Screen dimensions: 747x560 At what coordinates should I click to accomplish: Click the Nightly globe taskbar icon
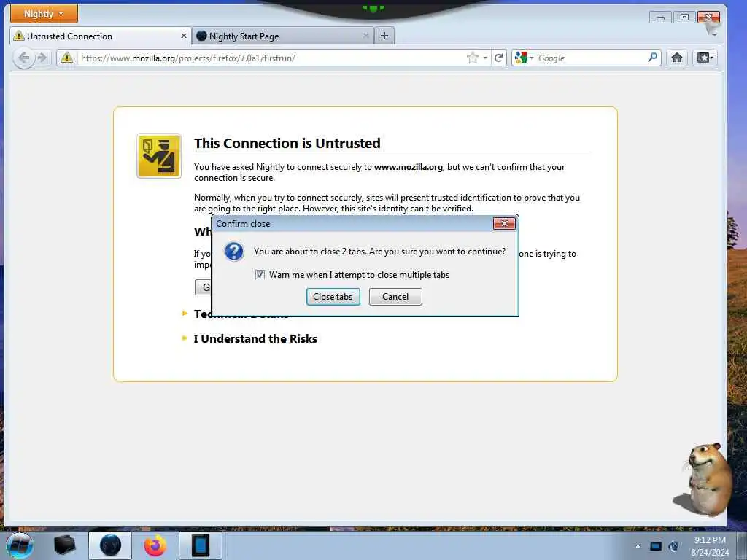(x=110, y=545)
